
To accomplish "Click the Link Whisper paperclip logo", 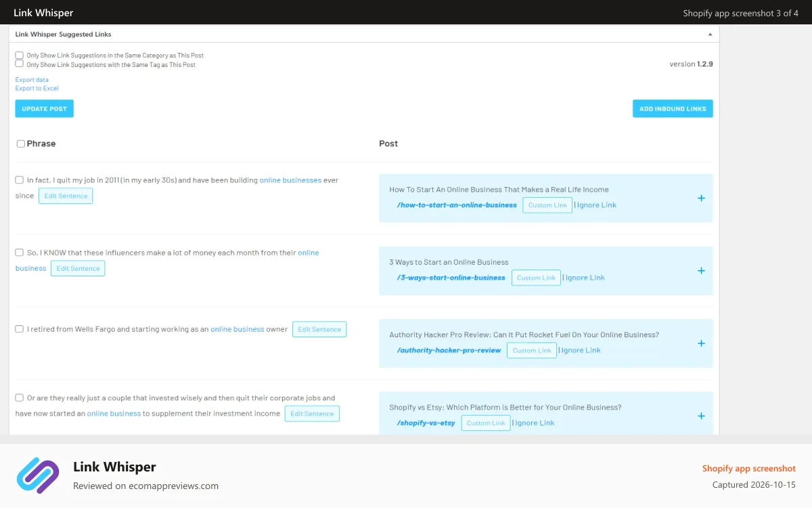I will tap(38, 475).
